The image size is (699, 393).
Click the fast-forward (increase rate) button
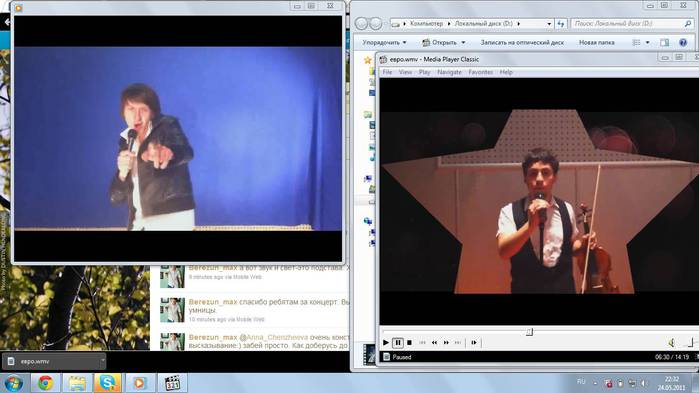[446, 343]
